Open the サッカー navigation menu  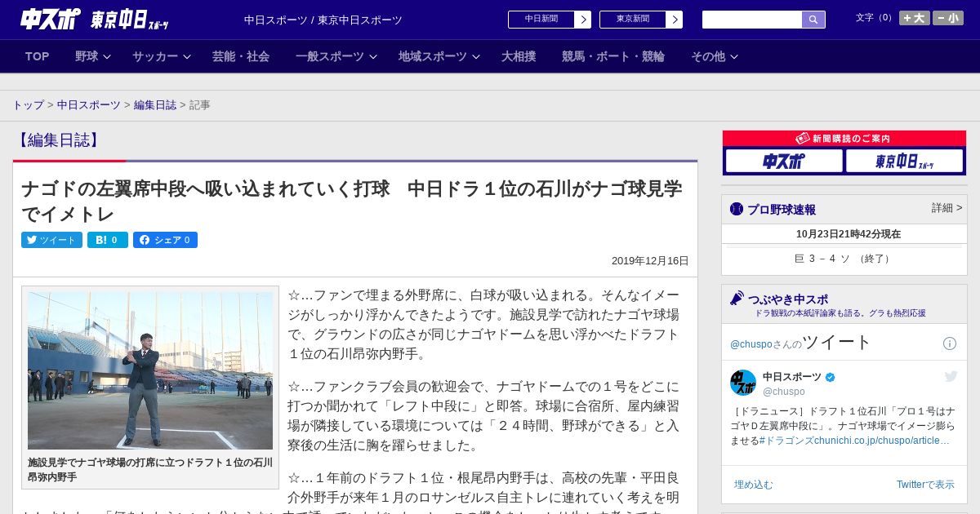coord(155,56)
